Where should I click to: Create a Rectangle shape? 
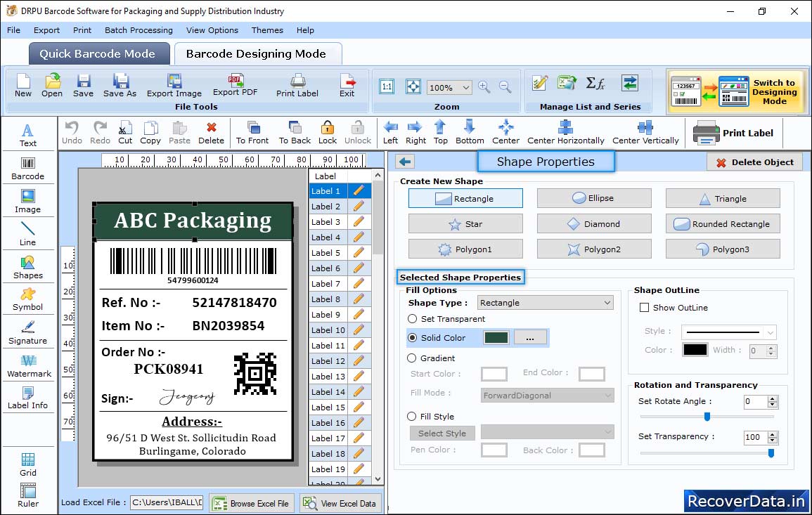click(x=465, y=198)
